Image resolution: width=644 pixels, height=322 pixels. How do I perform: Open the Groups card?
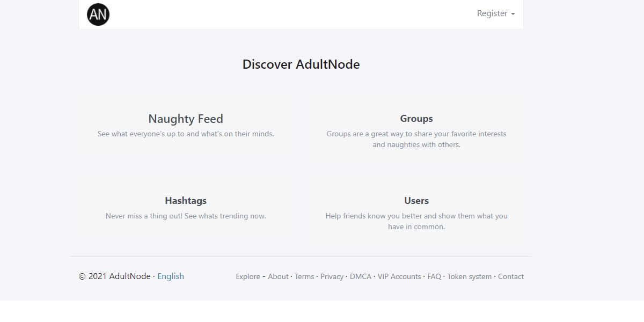coord(416,130)
